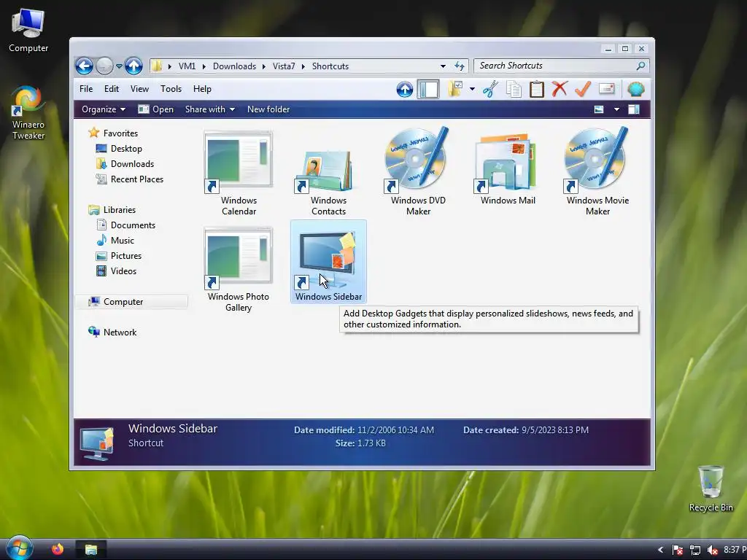Viewport: 747px width, 560px height.
Task: Open the address bar history dropdown
Action: point(443,66)
